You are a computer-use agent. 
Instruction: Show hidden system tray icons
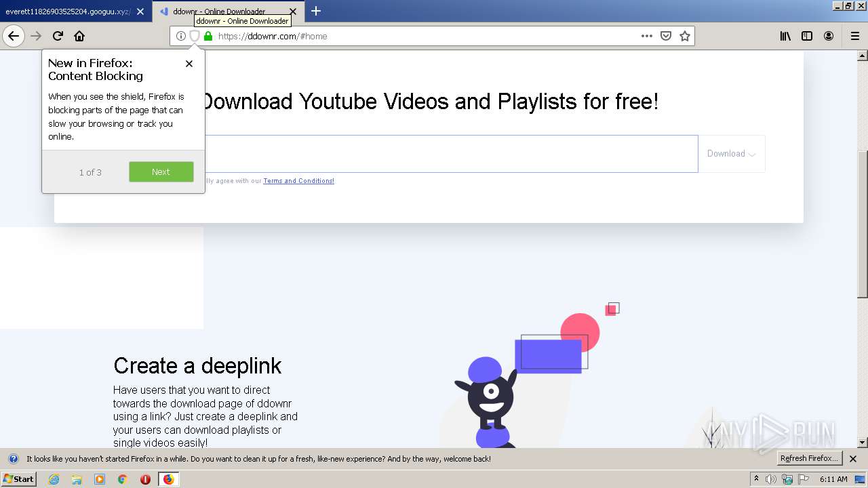[757, 479]
